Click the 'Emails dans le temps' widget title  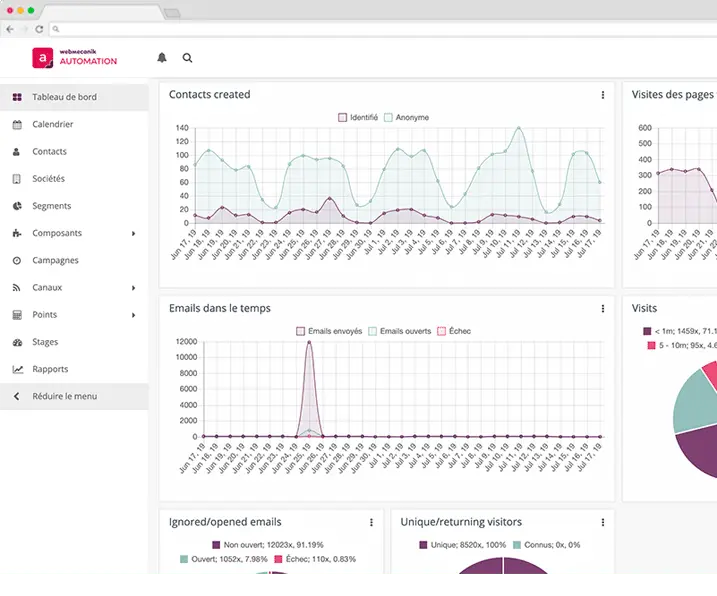[219, 309]
